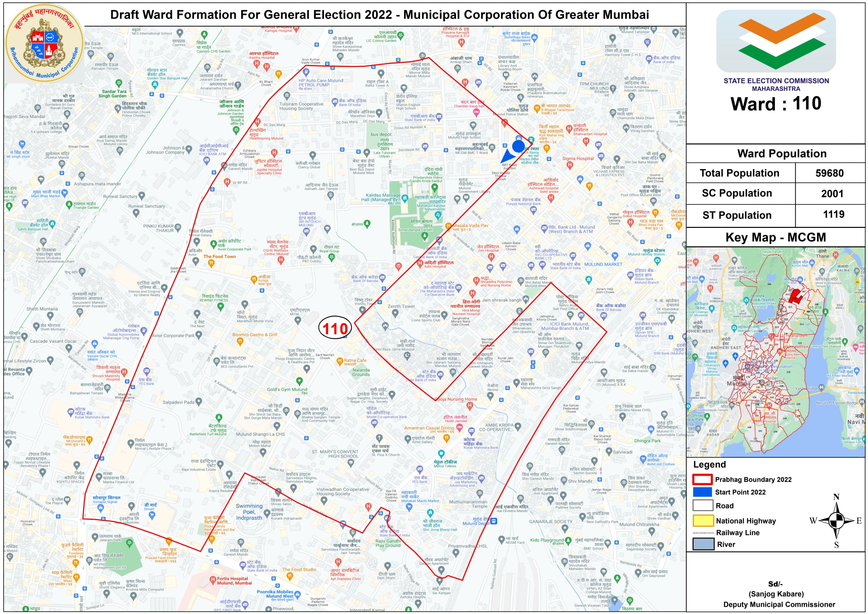
Task: Click the Key Map MCGM thumbnail
Action: pyautogui.click(x=775, y=351)
